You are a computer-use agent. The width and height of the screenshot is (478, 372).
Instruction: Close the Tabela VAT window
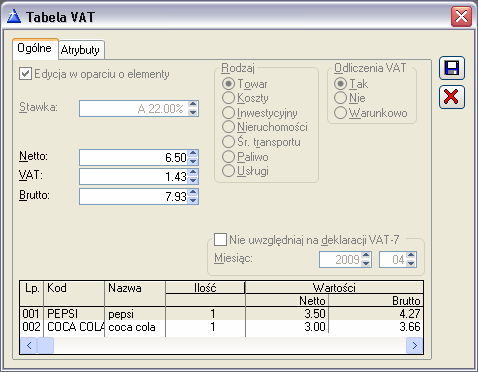(461, 16)
